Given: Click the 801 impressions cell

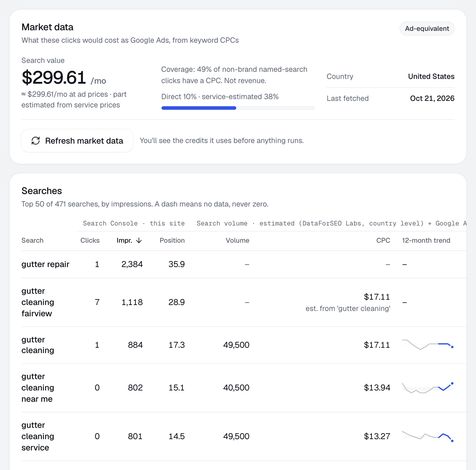Looking at the screenshot, I should 135,436.
